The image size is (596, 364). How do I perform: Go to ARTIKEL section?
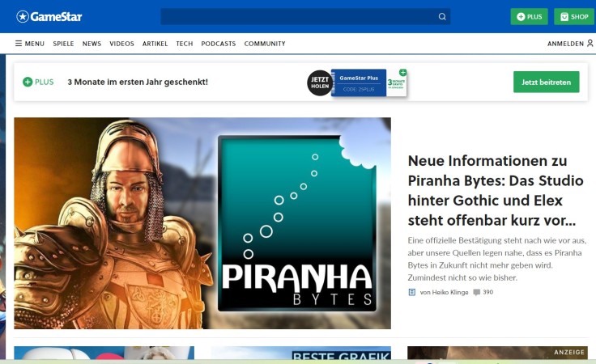click(x=155, y=44)
